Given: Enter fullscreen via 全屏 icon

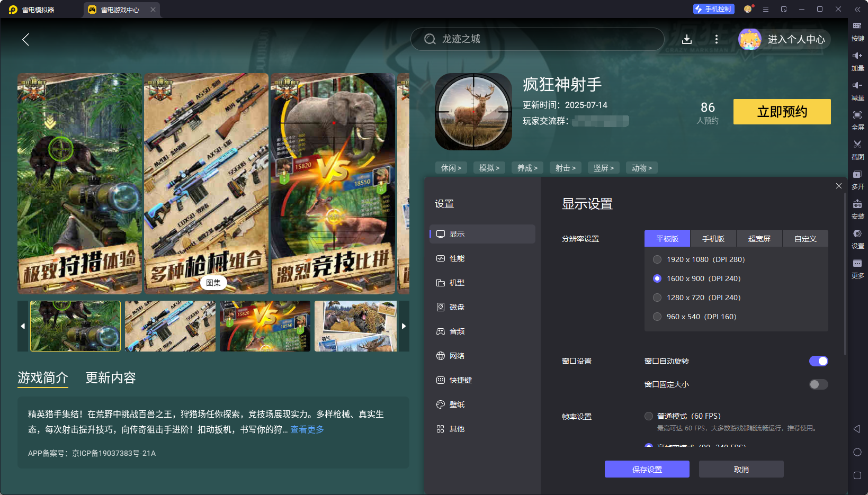Looking at the screenshot, I should 857,121.
